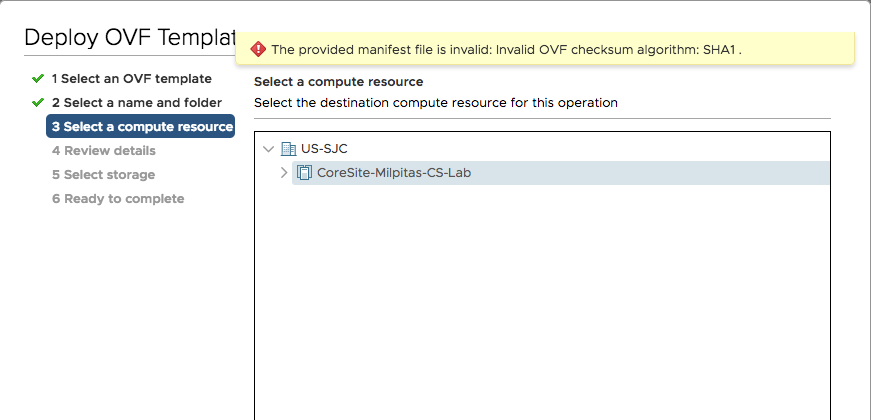Click the invalid manifest error message text

tap(506, 49)
